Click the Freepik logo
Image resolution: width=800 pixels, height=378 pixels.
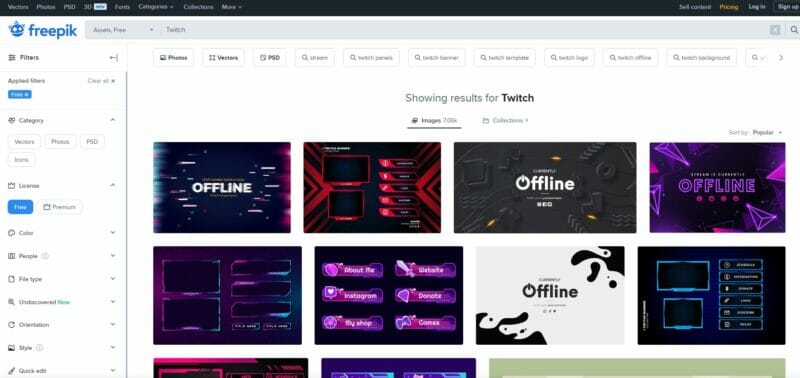coord(43,30)
